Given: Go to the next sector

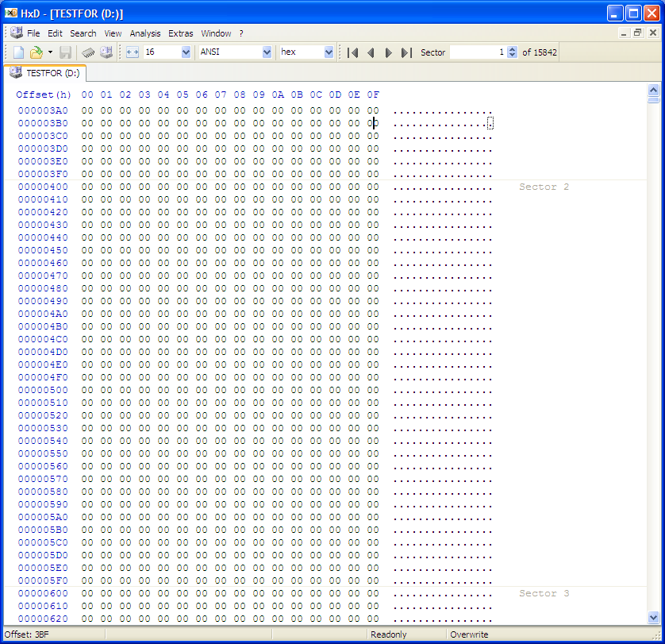Looking at the screenshot, I should click(388, 52).
